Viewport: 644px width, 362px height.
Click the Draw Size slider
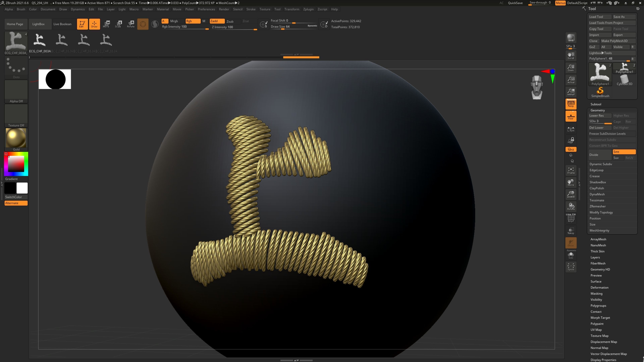pyautogui.click(x=294, y=27)
